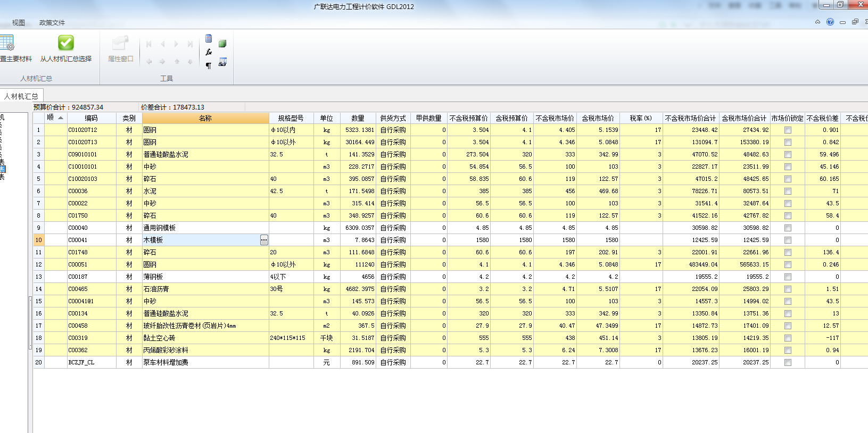Click name cell 通用钢模板
Image resolution: width=868 pixels, height=433 pixels.
point(205,228)
